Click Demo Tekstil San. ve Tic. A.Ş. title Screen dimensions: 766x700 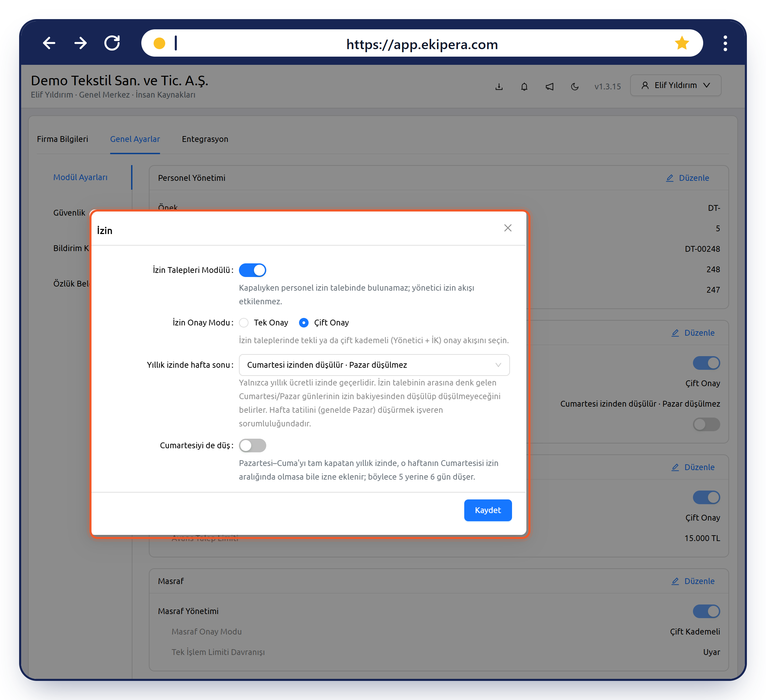[119, 81]
